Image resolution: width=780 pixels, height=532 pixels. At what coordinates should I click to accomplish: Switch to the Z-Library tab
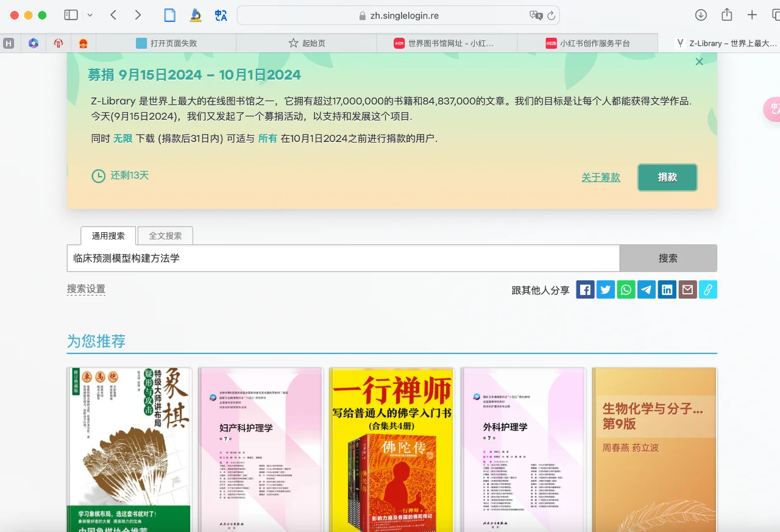point(719,43)
